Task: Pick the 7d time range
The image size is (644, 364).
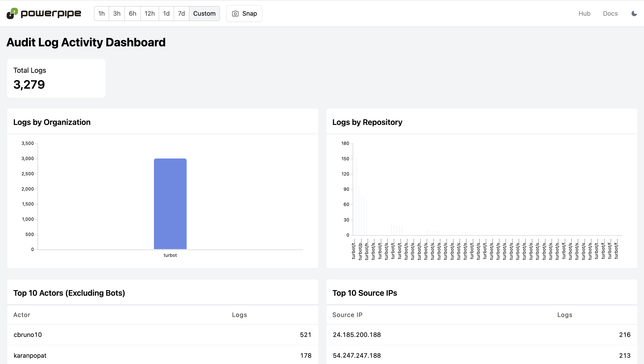Action: tap(181, 13)
